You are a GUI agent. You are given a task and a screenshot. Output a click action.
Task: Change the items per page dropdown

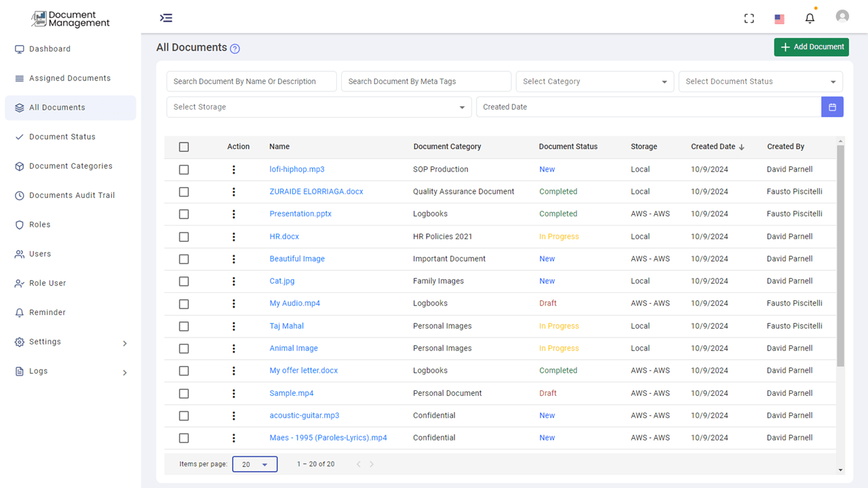tap(255, 464)
